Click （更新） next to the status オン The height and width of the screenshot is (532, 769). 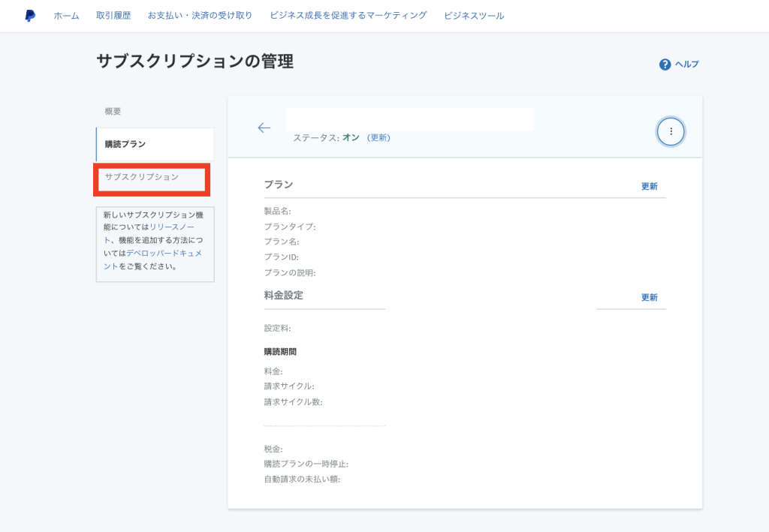378,138
